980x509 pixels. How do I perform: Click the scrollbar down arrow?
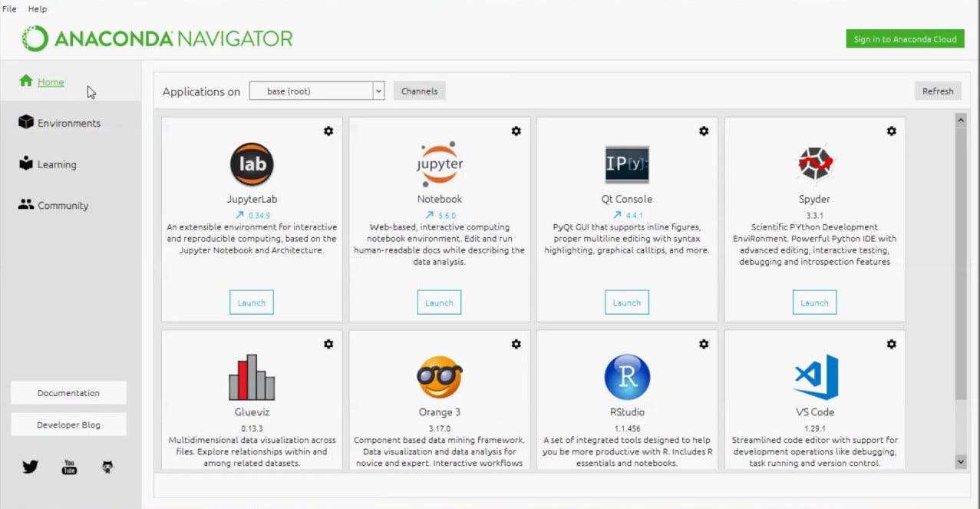click(961, 461)
